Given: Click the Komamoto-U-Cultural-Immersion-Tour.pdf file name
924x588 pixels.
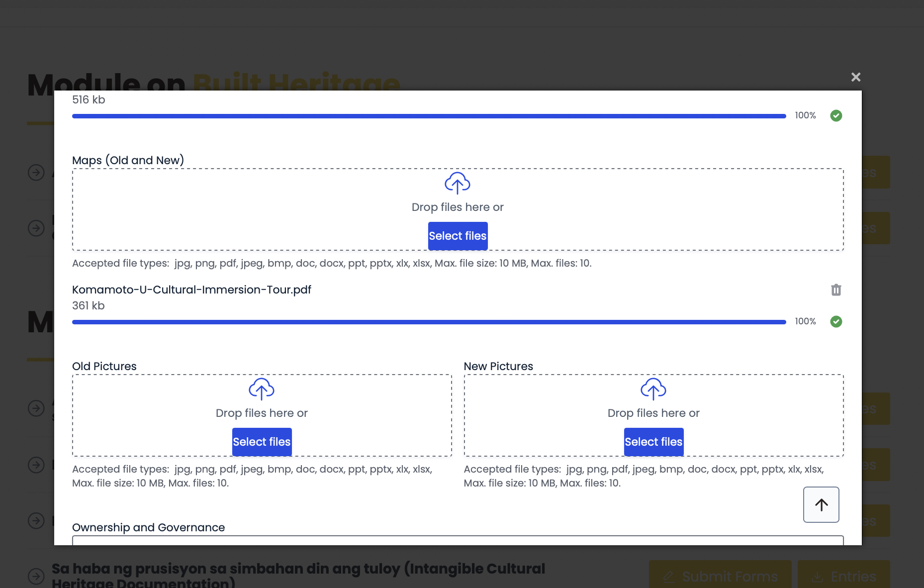Looking at the screenshot, I should pos(191,290).
